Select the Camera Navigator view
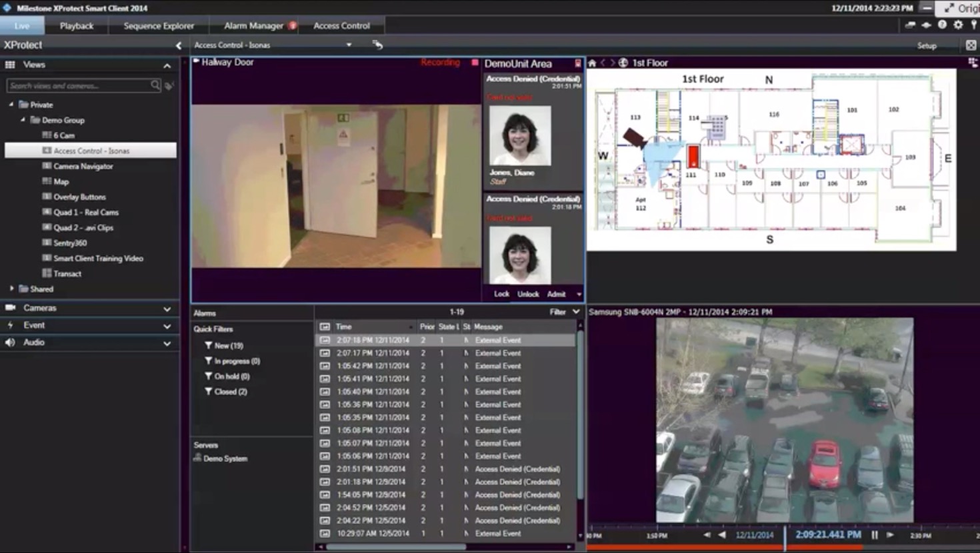The height and width of the screenshot is (553, 980). [83, 166]
